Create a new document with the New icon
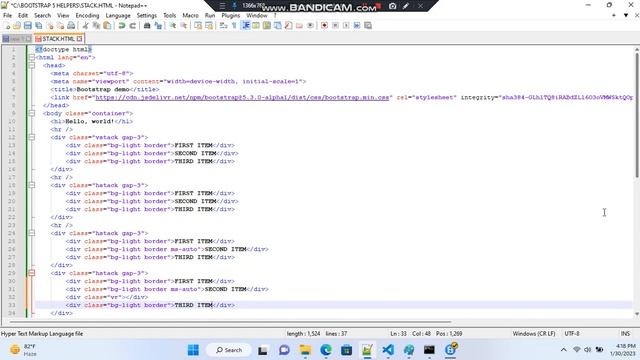 coord(7,25)
